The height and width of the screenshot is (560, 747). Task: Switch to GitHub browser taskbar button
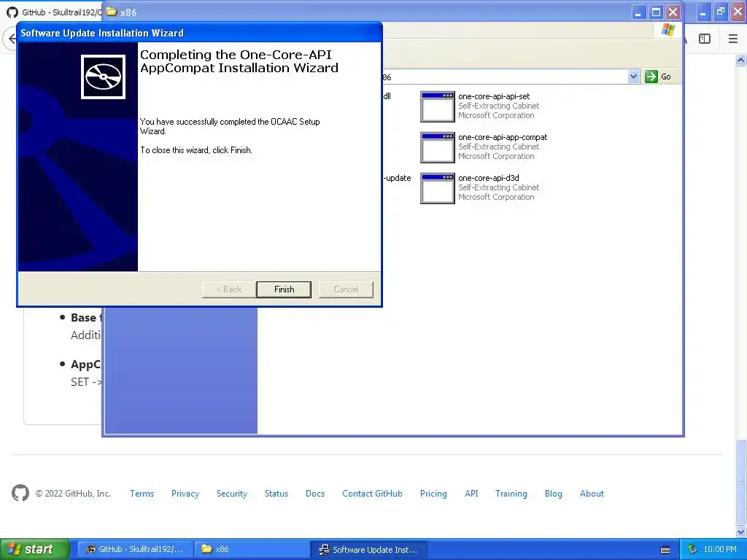click(135, 549)
